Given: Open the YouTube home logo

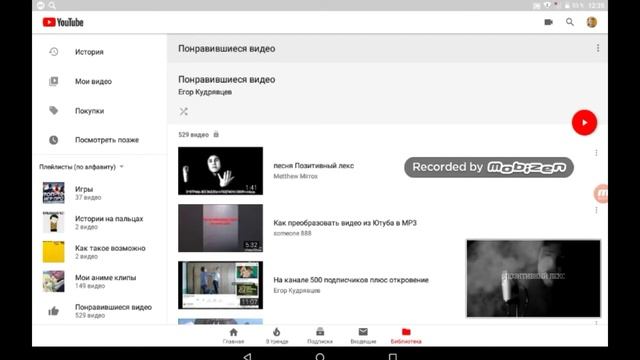Looking at the screenshot, I should (x=63, y=22).
